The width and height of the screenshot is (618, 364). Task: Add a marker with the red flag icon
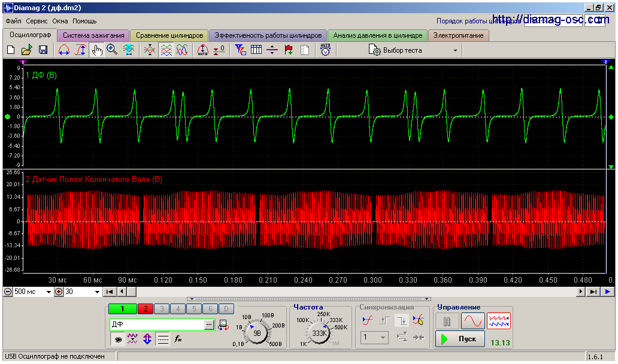[289, 50]
